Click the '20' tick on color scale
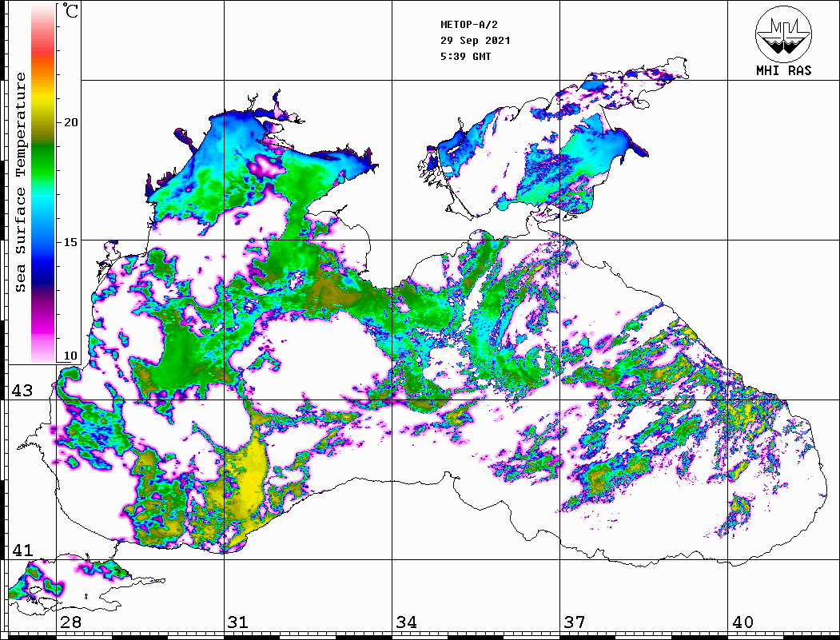Image resolution: width=840 pixels, height=640 pixels. pyautogui.click(x=70, y=122)
